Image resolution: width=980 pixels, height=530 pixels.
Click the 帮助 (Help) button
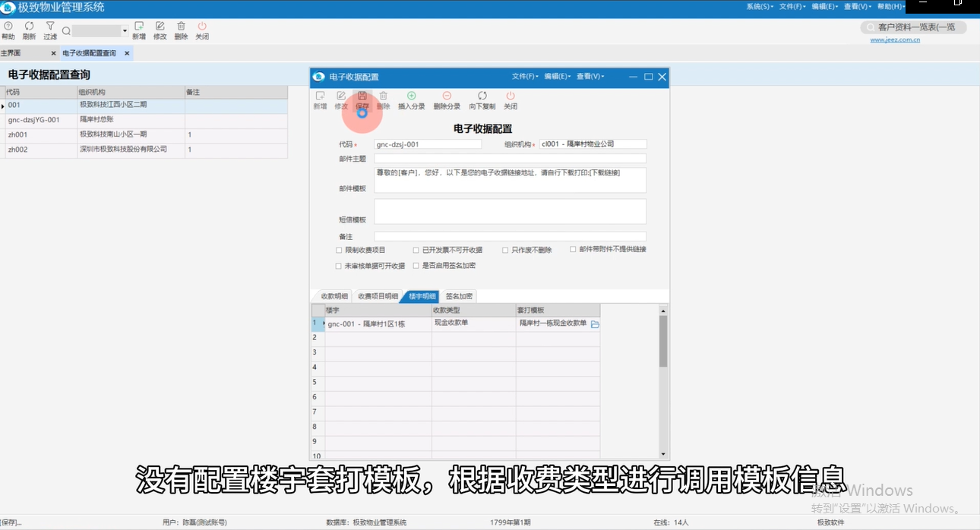[x=8, y=30]
